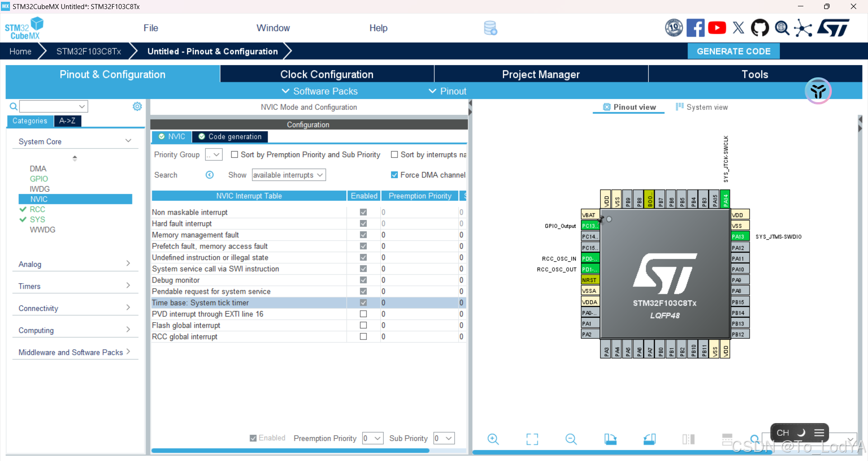Zoom out of the pinout view

point(571,439)
